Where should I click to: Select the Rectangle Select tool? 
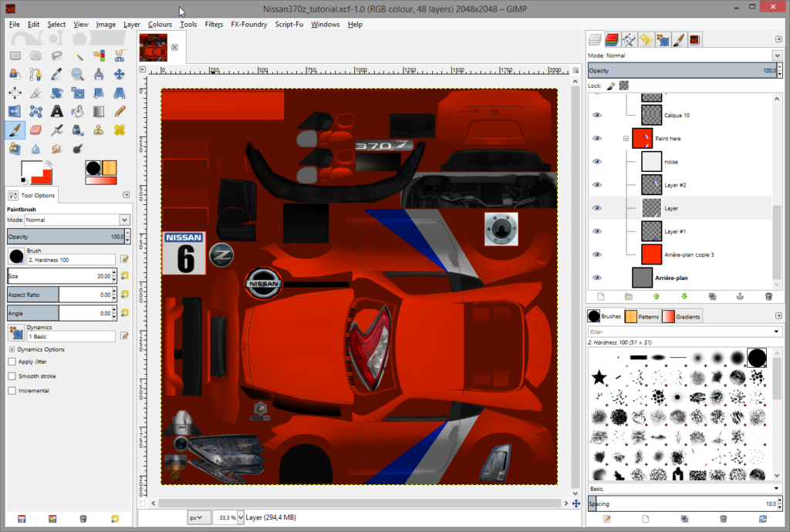[15, 56]
